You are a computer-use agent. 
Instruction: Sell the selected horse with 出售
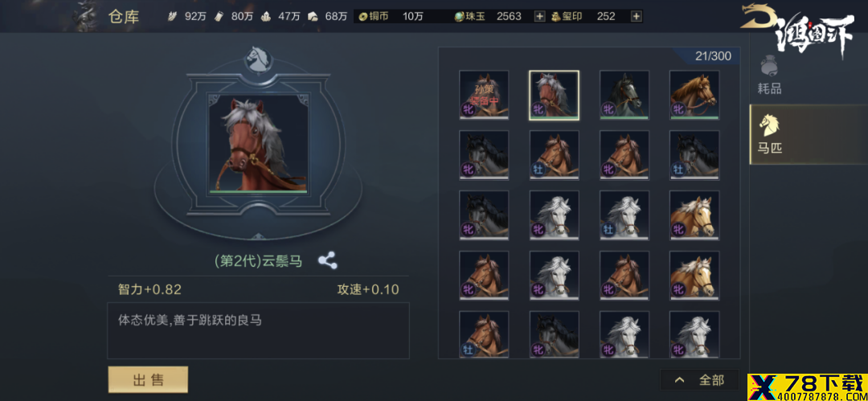click(148, 379)
